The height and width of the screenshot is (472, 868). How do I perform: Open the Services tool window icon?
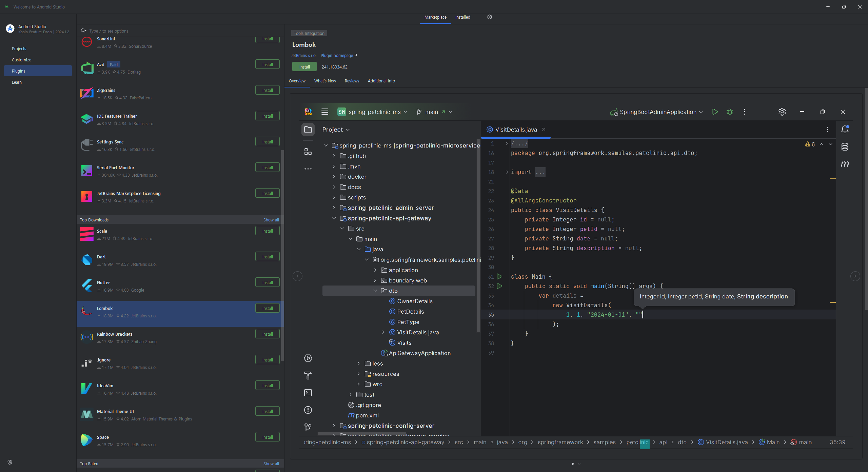(308, 358)
